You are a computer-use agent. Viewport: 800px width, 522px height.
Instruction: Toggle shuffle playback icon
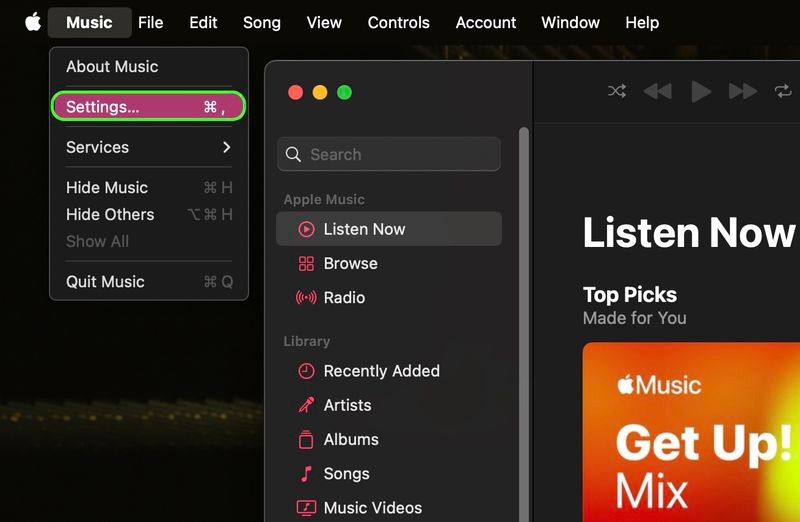617,91
